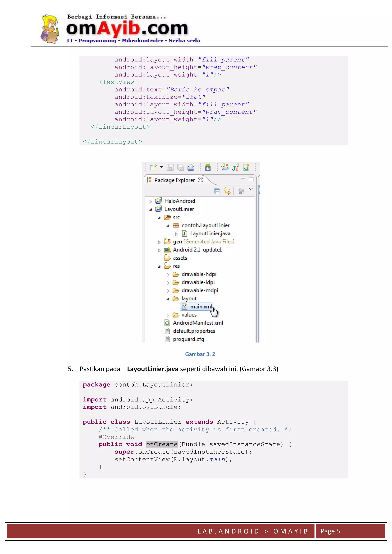
Task: Maximize the Package Explorer panel
Action: point(251,179)
